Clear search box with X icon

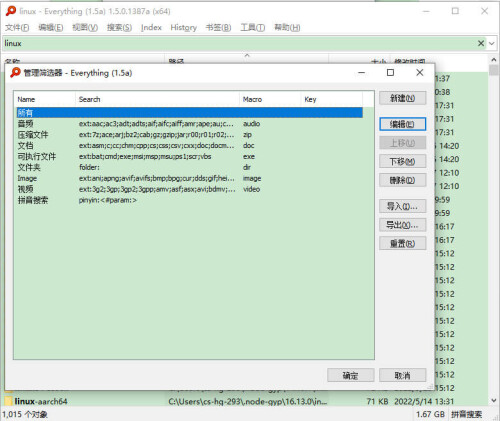[481, 43]
